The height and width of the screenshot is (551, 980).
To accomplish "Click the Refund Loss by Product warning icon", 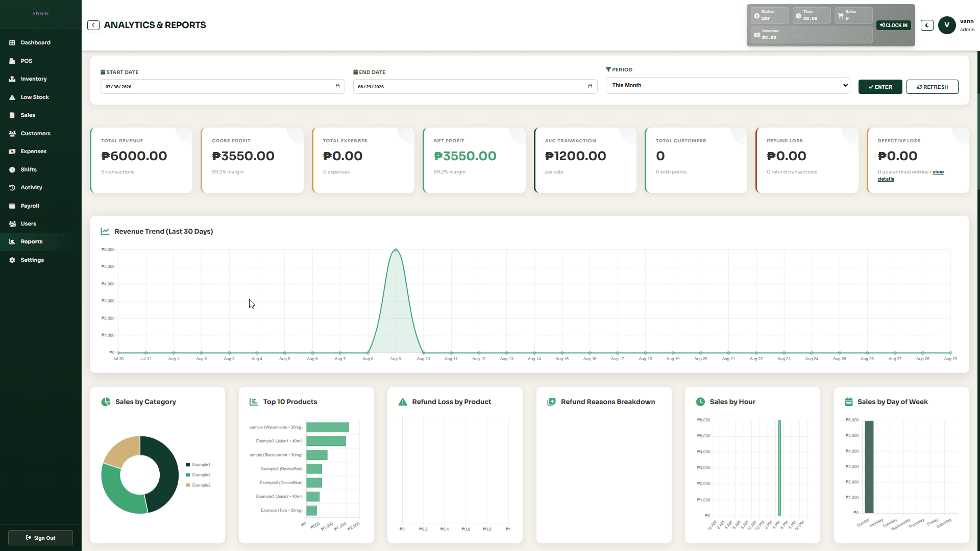I will [403, 402].
